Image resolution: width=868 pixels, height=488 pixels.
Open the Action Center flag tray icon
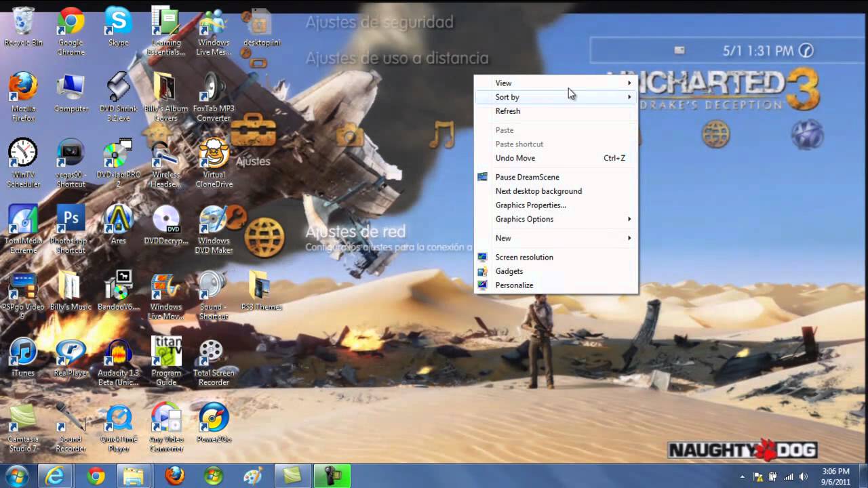757,476
